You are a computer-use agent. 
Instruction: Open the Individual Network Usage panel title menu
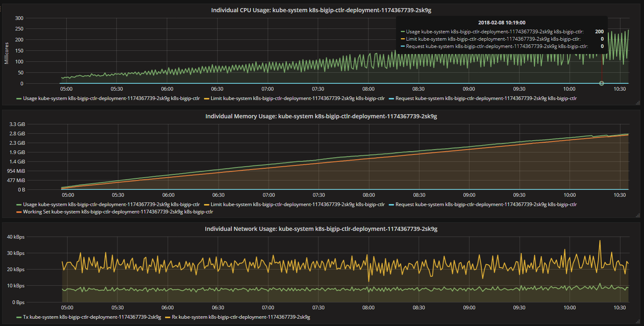[321, 229]
